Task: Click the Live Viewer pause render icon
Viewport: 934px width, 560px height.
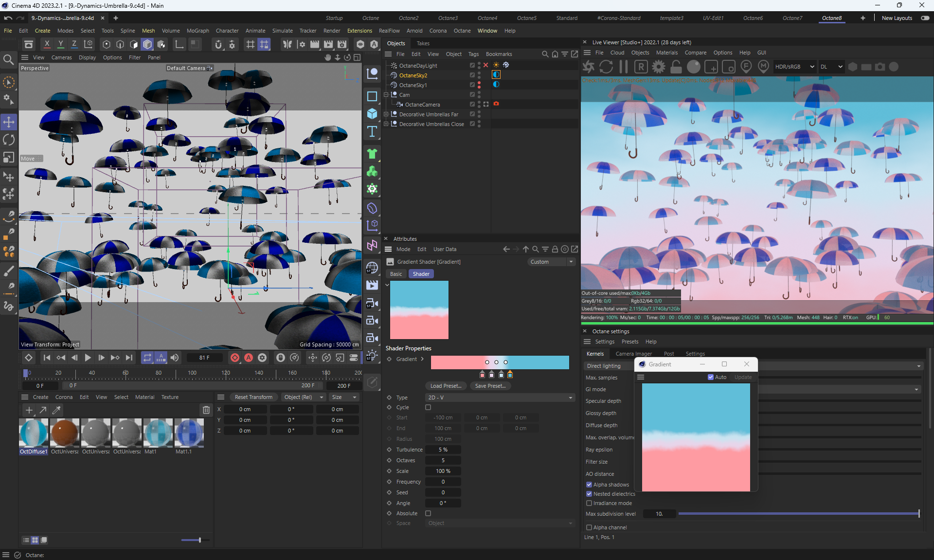Action: click(624, 67)
